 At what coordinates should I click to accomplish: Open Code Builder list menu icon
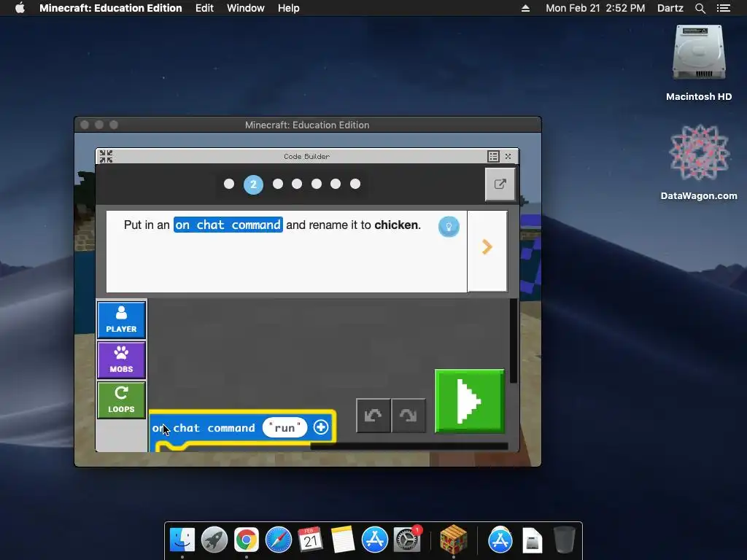(x=494, y=156)
